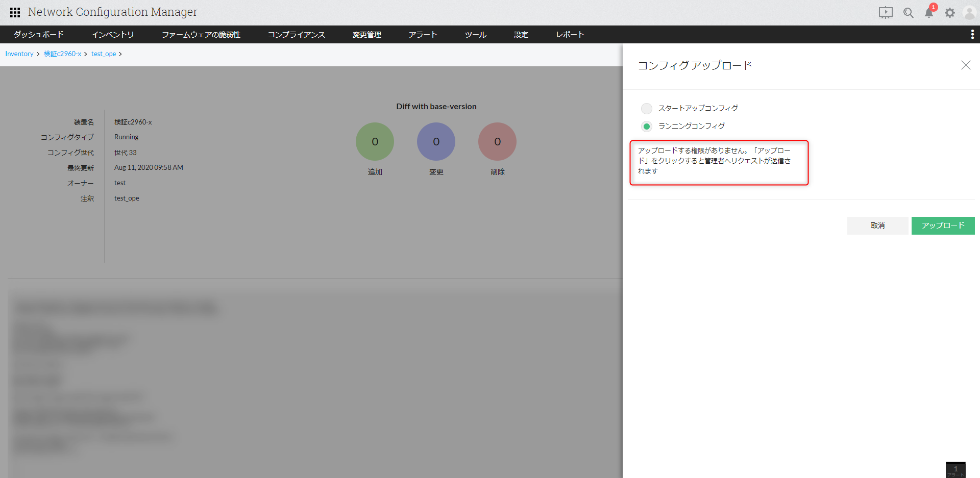This screenshot has height=478, width=980.
Task: Click the green 追加 count circle
Action: 375,141
